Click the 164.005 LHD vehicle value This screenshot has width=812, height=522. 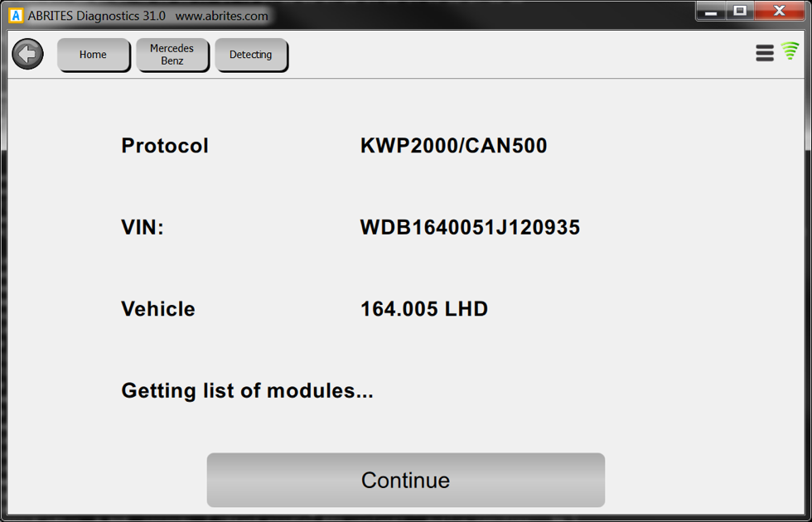424,309
